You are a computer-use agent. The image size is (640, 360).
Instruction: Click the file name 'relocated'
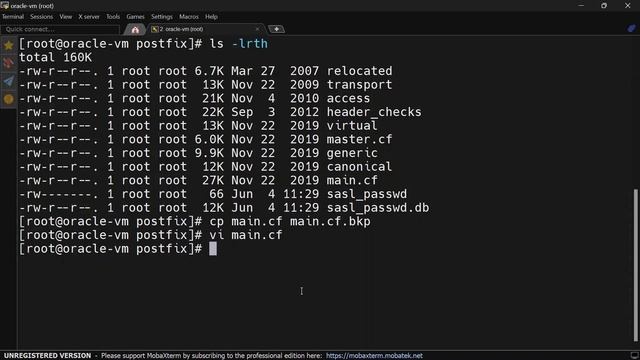359,71
